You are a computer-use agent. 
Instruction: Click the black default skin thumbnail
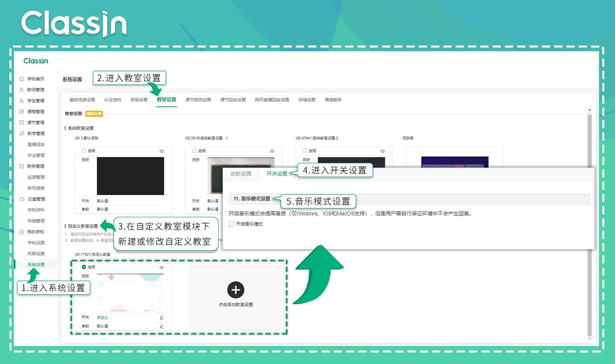point(130,176)
